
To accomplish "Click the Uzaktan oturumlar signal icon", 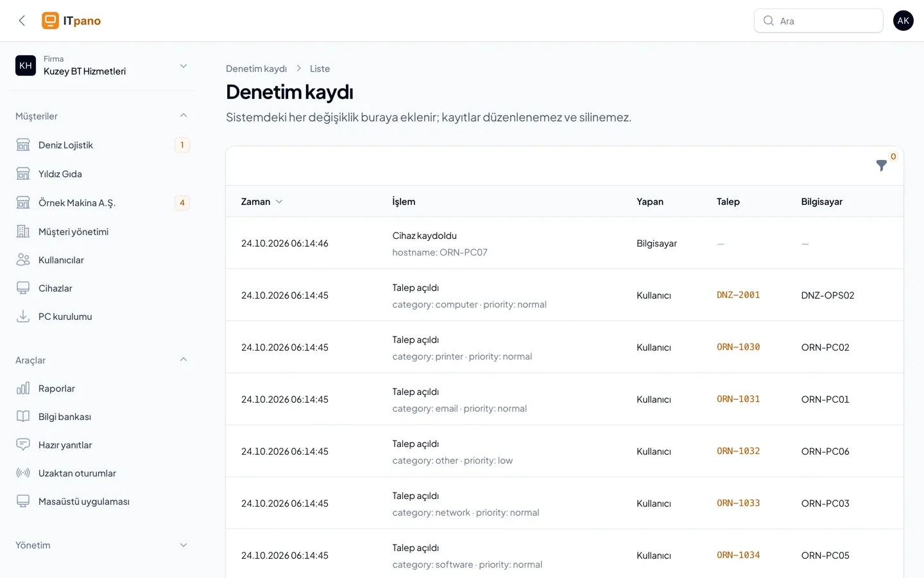I will [23, 473].
